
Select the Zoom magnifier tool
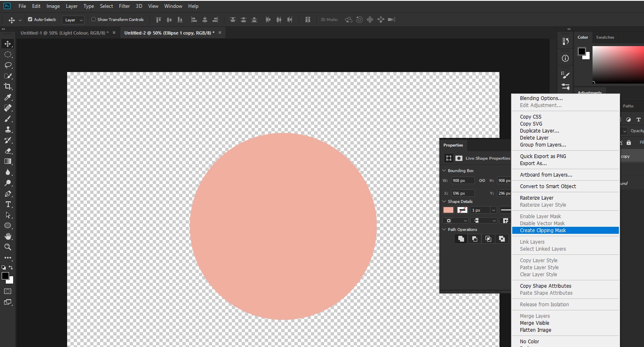pyautogui.click(x=8, y=247)
